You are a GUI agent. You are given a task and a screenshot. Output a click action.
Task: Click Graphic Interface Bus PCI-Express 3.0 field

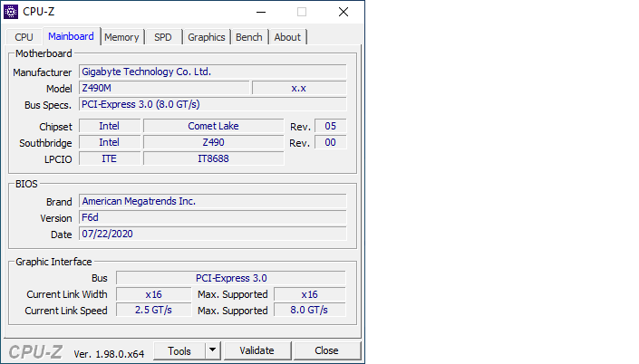(231, 278)
